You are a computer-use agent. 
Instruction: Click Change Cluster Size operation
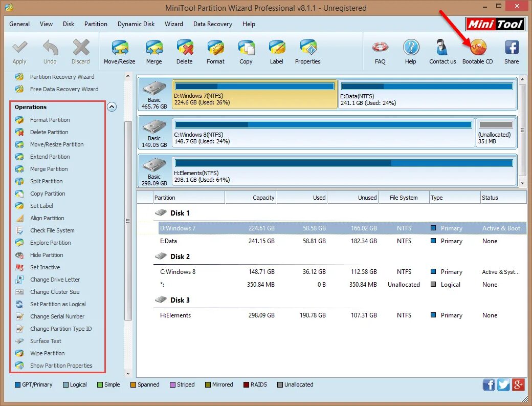pos(55,292)
